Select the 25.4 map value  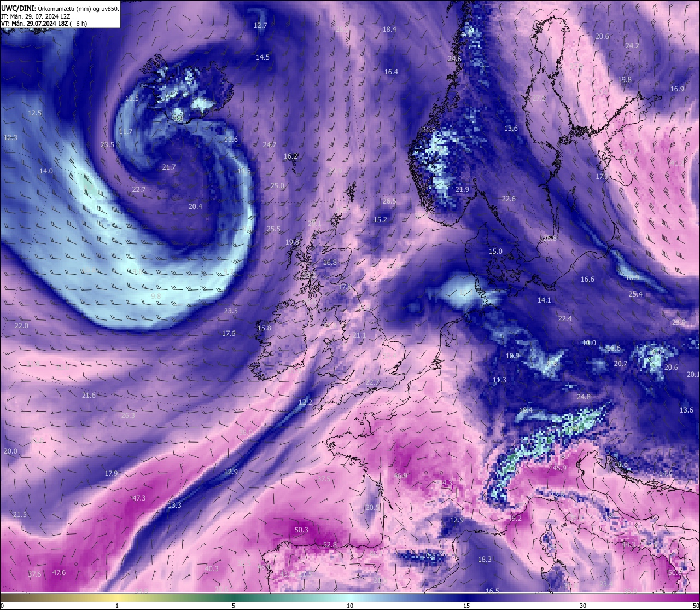coord(635,294)
